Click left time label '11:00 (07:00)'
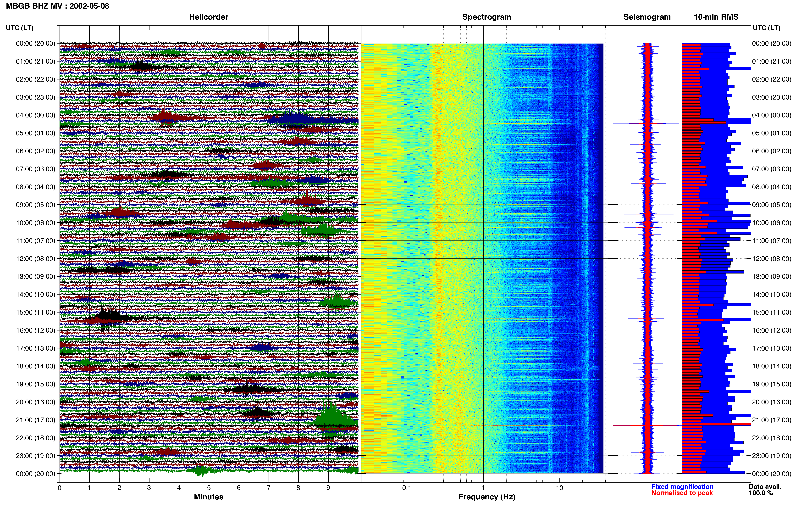The image size is (812, 508). (35, 240)
